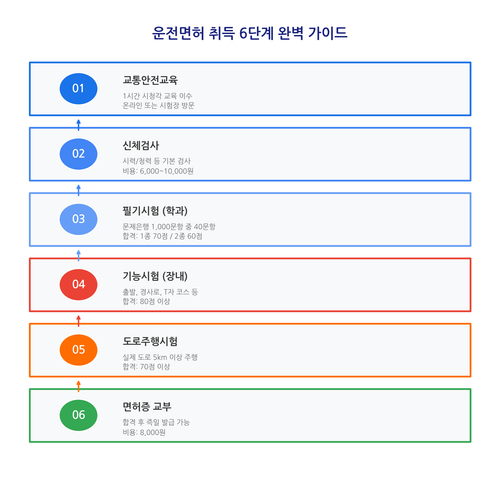Click the 신체검사 step title
500x500 pixels.
[141, 145]
